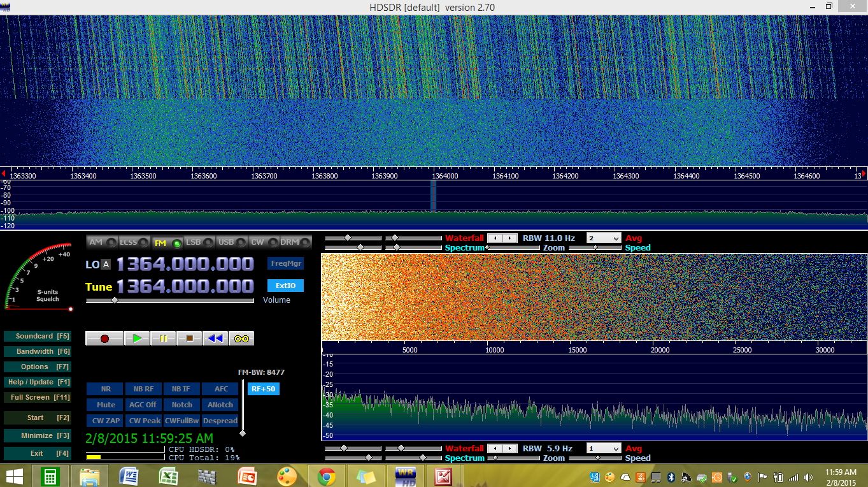
Task: Toggle the AGC Off button
Action: [x=143, y=405]
